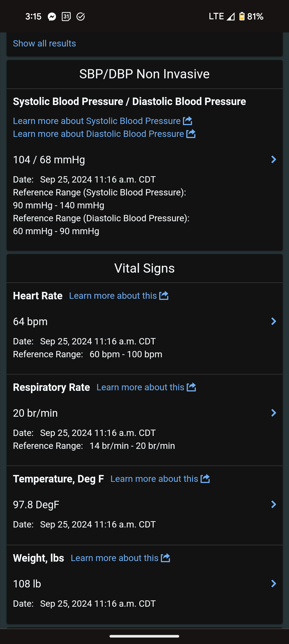Tap the bottom home gesture bar

(144, 636)
